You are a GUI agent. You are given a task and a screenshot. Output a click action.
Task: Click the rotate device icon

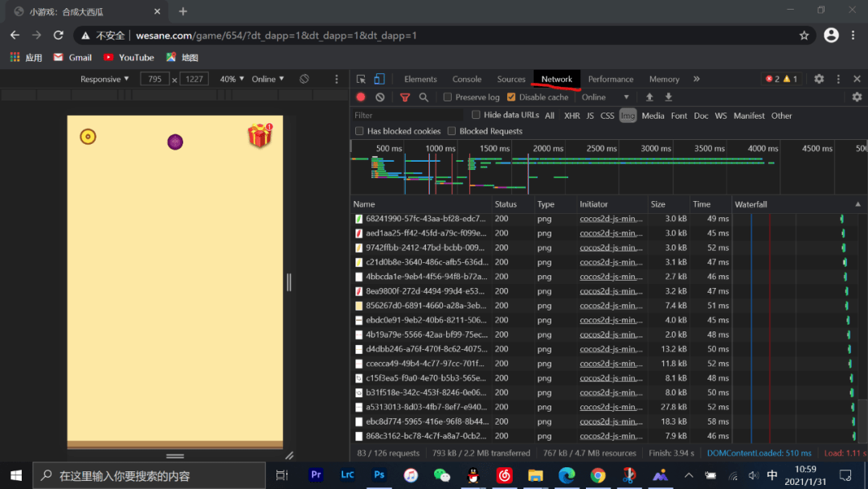[304, 79]
